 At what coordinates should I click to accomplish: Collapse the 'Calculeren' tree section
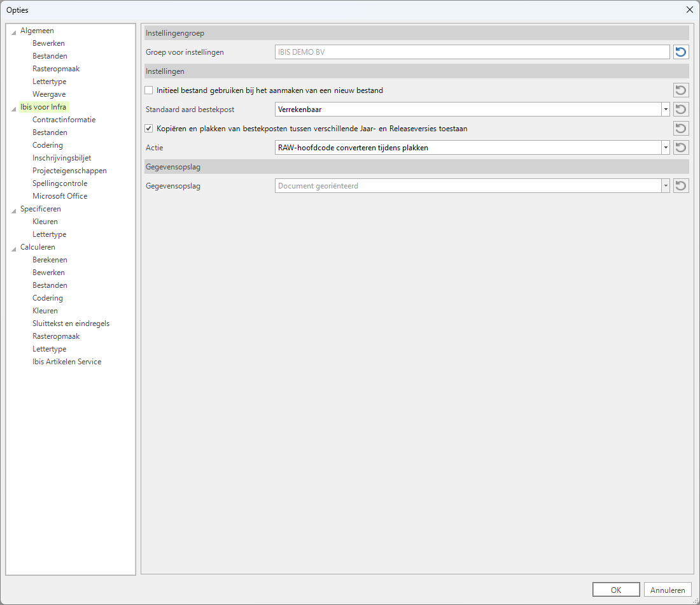tap(14, 248)
